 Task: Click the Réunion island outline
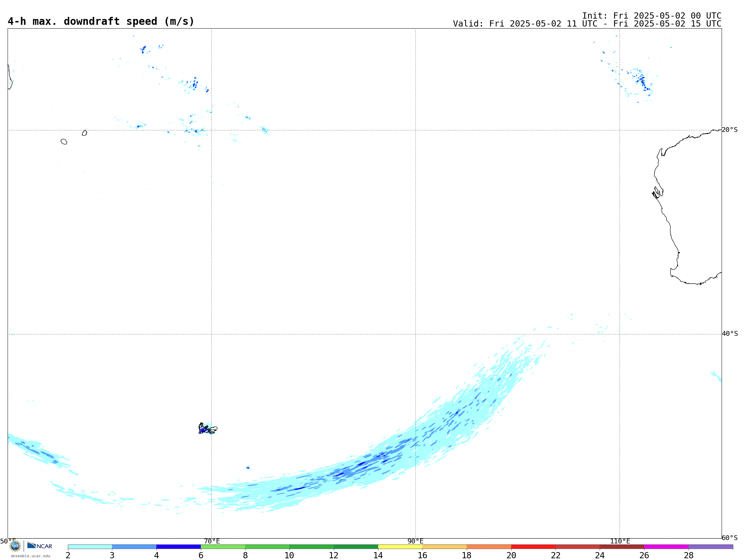coord(64,142)
